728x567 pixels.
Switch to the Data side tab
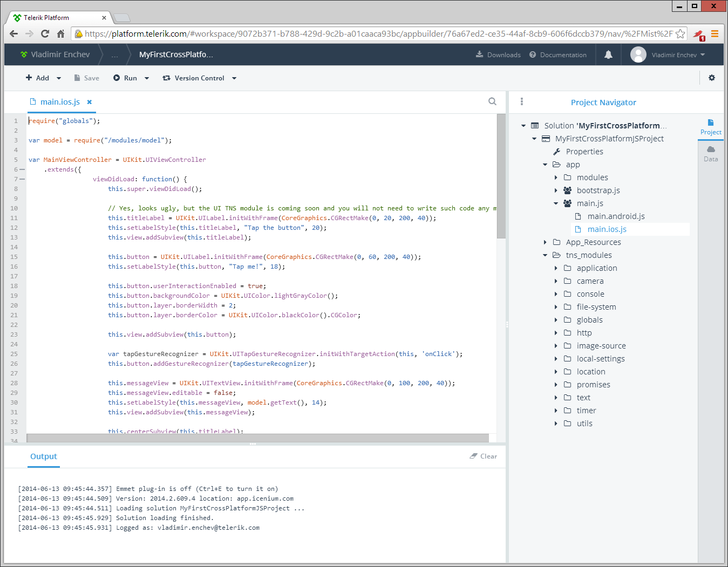711,154
